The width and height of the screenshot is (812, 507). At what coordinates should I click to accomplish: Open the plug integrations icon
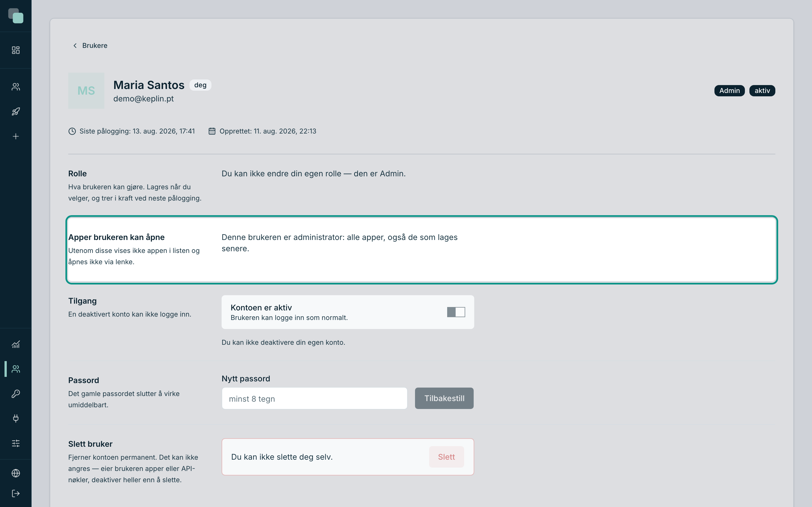(x=16, y=419)
